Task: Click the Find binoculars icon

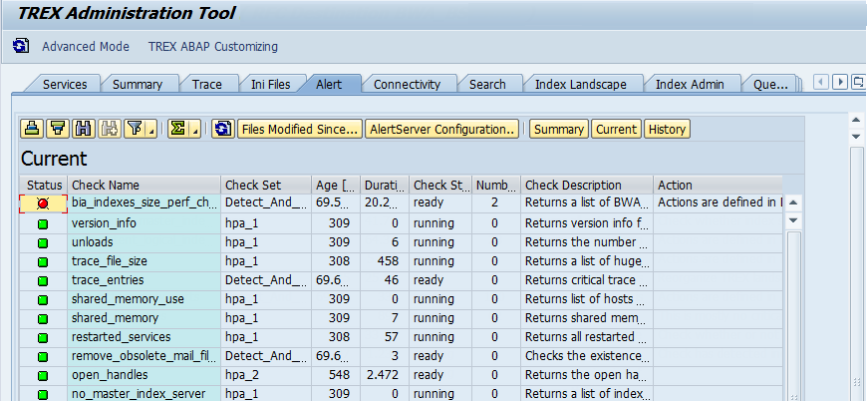Action: tap(84, 129)
